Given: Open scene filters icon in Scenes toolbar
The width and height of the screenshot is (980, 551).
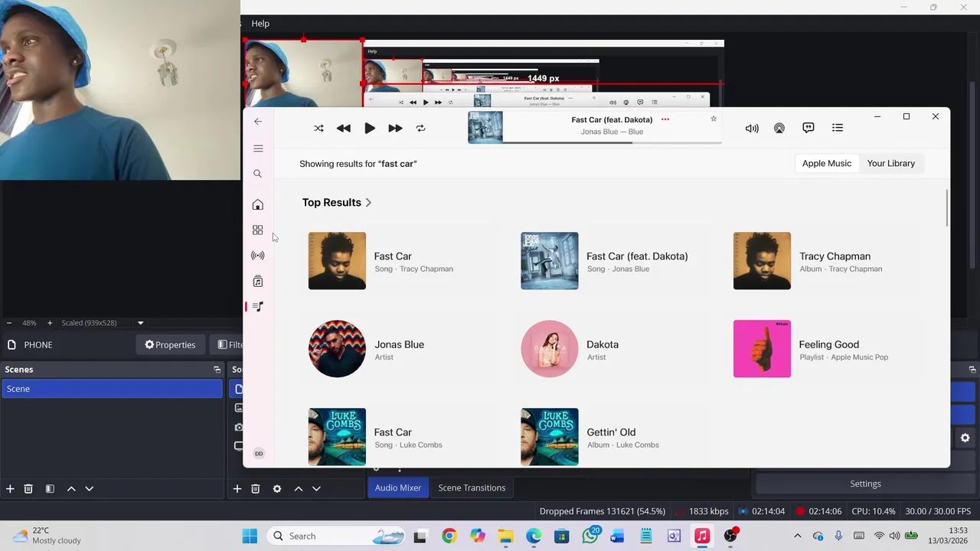Looking at the screenshot, I should tap(50, 489).
